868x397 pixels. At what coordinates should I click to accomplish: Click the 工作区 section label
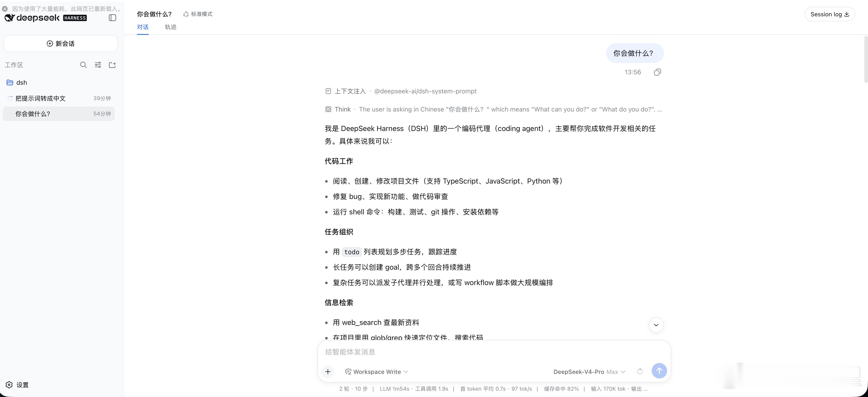[14, 65]
